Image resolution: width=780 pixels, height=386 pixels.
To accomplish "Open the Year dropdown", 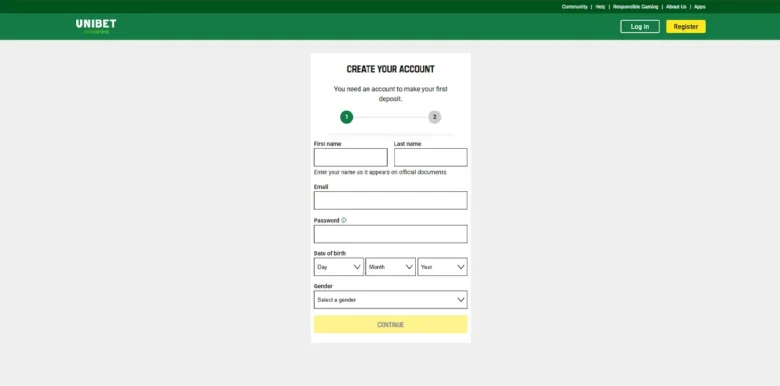I will point(442,267).
